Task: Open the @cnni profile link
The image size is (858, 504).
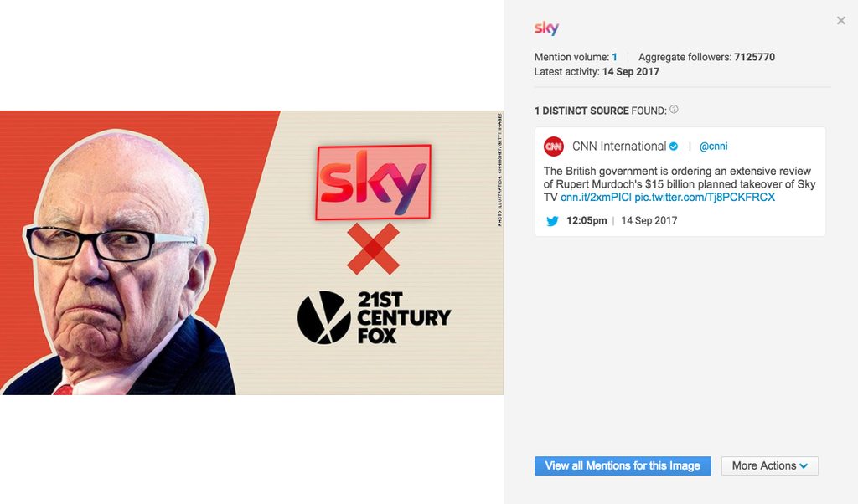Action: [714, 146]
